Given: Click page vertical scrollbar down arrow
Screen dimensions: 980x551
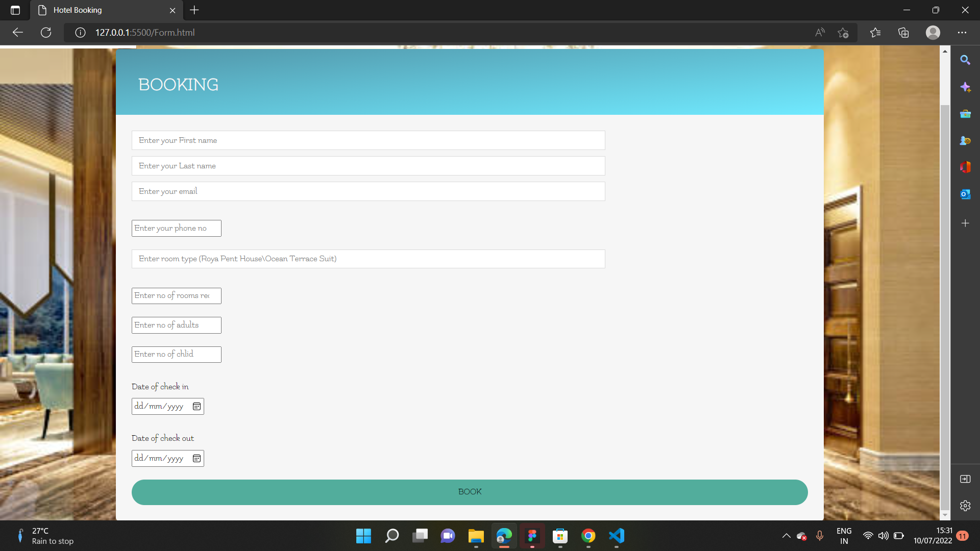Looking at the screenshot, I should click(x=945, y=515).
